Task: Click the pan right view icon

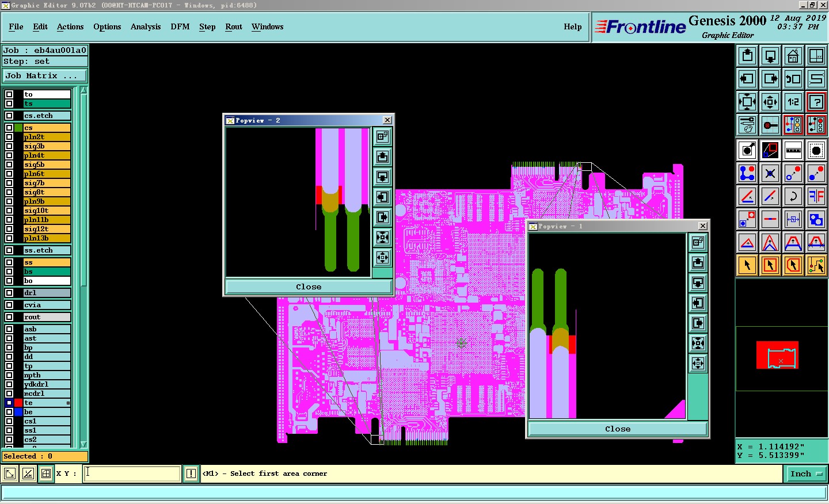Action: (x=770, y=79)
